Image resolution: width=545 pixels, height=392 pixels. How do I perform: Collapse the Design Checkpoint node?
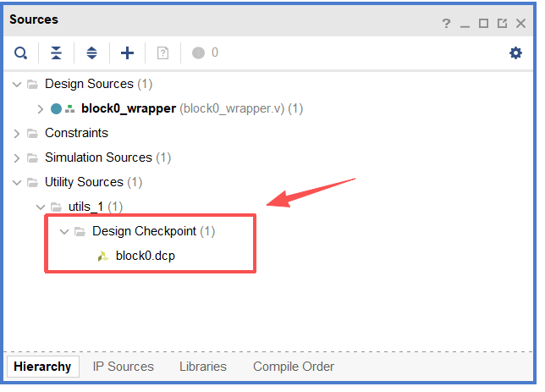tap(64, 232)
